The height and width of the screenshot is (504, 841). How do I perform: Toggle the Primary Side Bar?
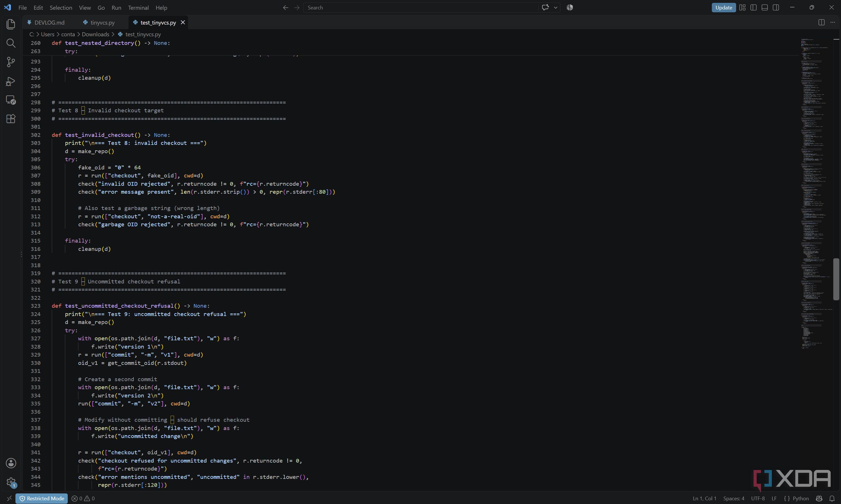[753, 7]
